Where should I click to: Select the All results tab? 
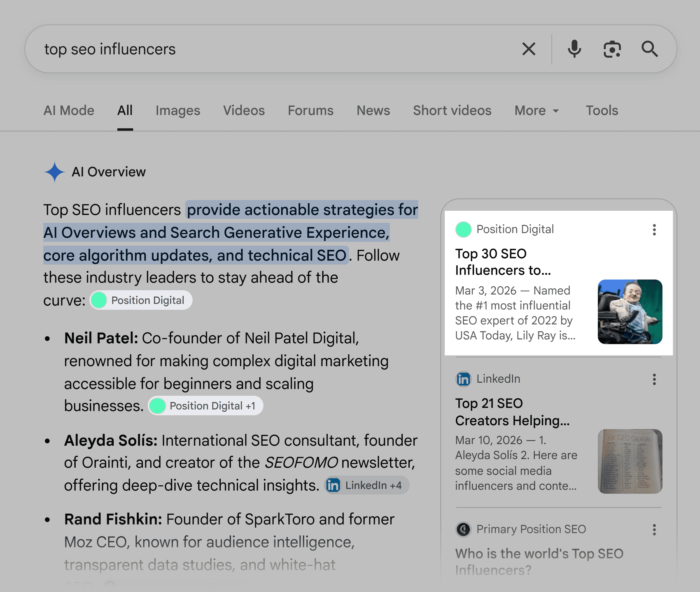[125, 110]
